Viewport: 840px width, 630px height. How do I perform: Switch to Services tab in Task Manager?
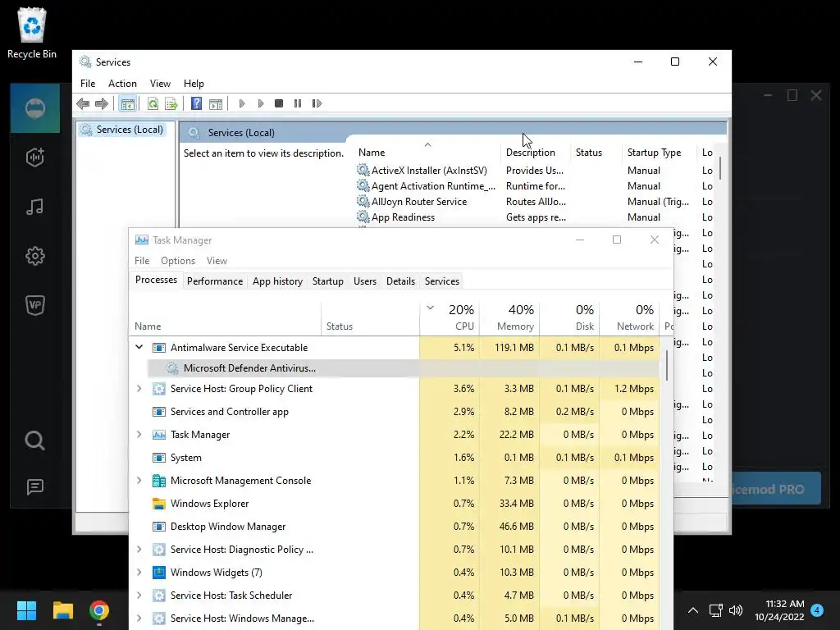click(442, 281)
